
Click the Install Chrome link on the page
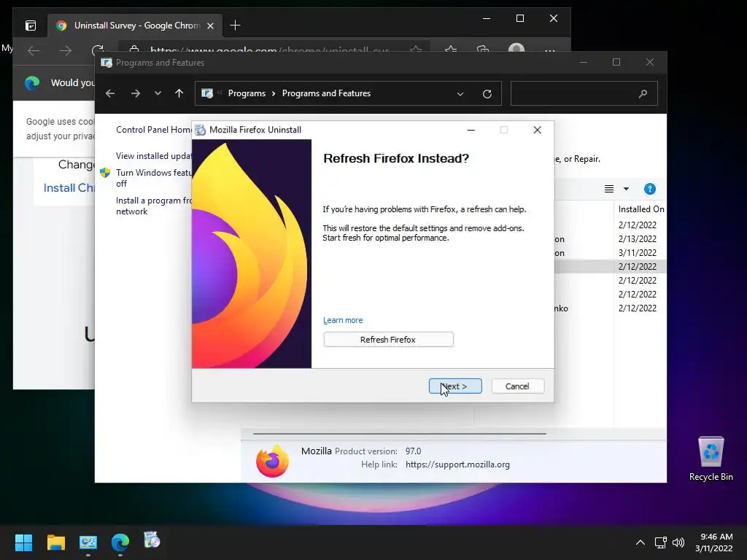tap(69, 187)
